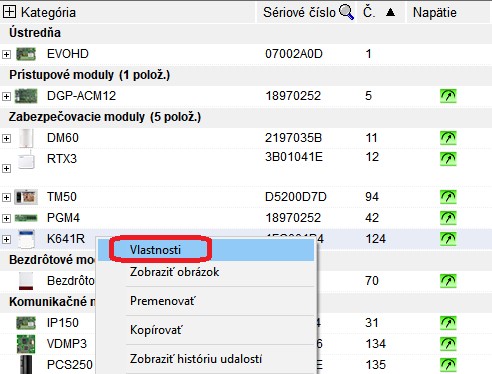492x374 pixels.
Task: Expand the TM50 row
Action: pos(6,197)
